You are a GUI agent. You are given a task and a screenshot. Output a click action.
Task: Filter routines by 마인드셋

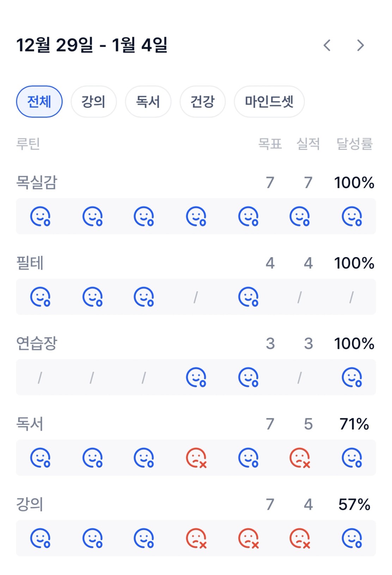pos(269,102)
